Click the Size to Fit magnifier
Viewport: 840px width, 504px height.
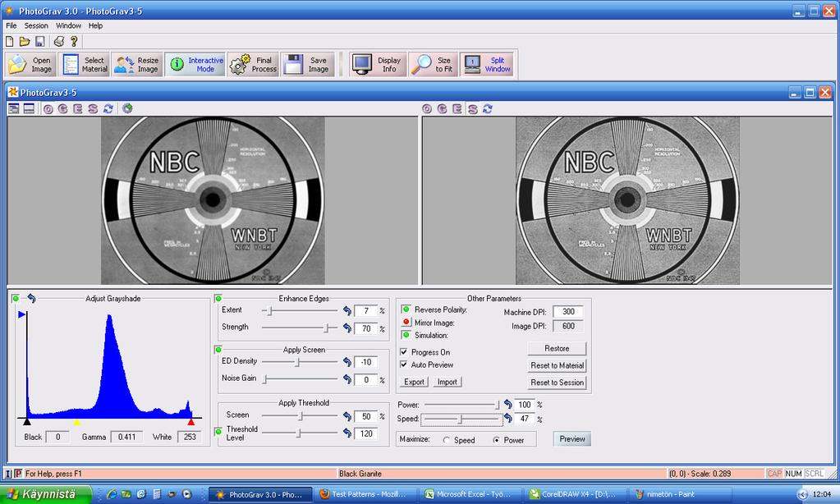coord(433,64)
